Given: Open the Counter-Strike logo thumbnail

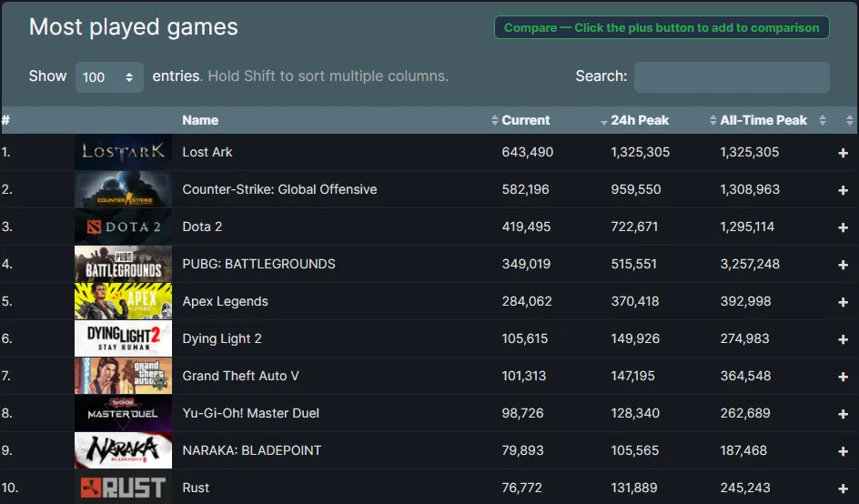Looking at the screenshot, I should coord(123,189).
